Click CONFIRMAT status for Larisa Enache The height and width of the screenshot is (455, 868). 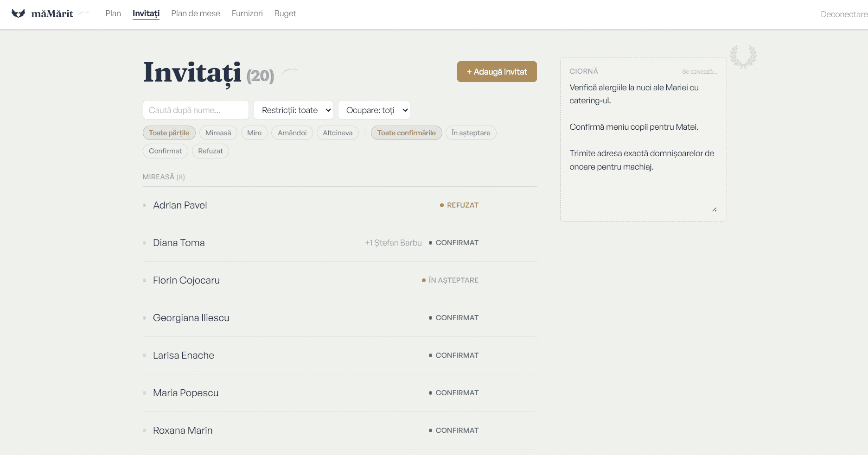453,355
